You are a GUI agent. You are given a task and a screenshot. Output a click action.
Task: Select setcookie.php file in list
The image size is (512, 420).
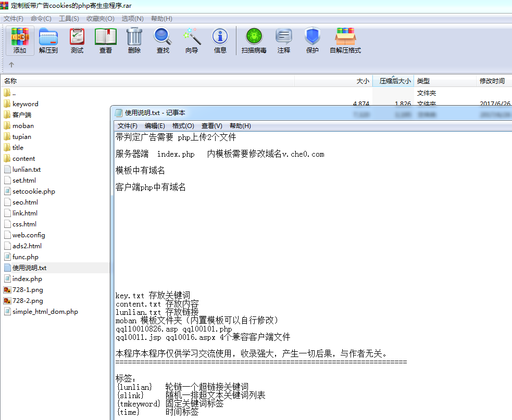pos(33,192)
